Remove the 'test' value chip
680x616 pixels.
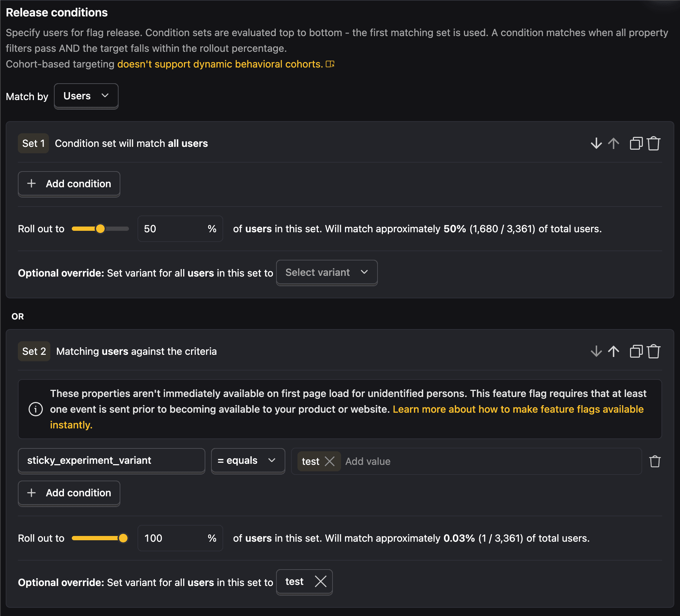point(330,461)
